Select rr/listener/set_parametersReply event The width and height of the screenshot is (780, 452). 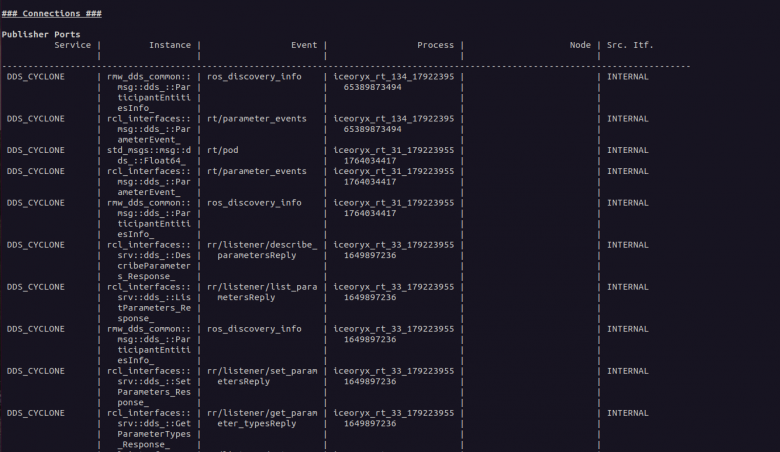pos(262,376)
